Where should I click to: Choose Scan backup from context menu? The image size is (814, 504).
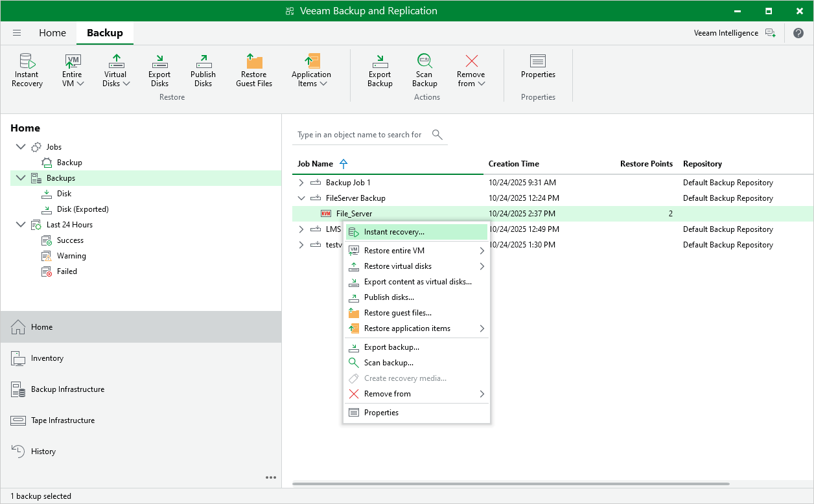coord(417,363)
